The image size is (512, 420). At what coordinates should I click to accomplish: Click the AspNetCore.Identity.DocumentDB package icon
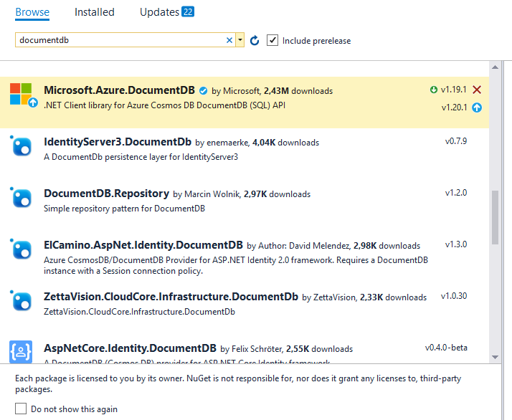(21, 351)
